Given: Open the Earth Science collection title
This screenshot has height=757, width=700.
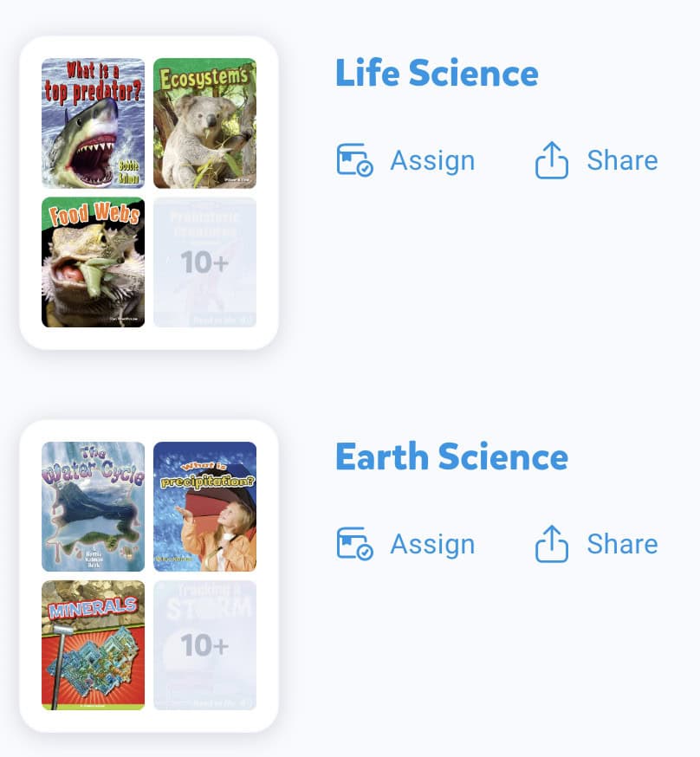Looking at the screenshot, I should pyautogui.click(x=451, y=457).
